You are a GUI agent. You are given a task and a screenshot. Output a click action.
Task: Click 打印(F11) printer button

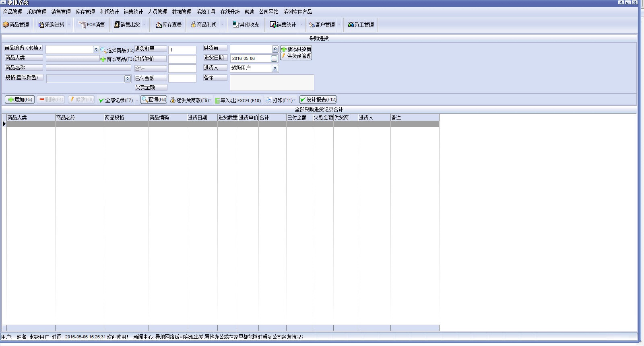pyautogui.click(x=279, y=100)
